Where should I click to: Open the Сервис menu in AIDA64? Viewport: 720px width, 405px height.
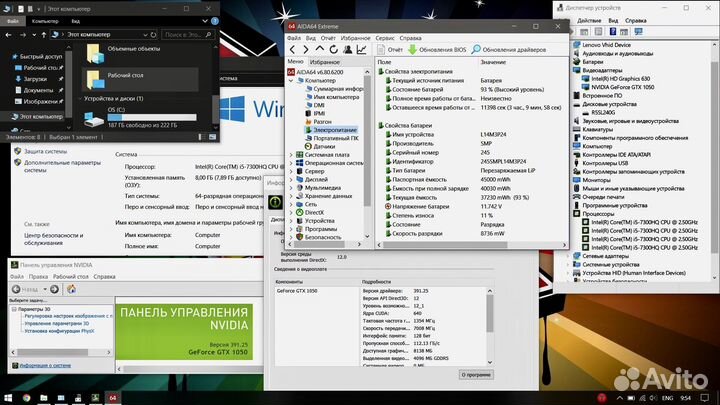point(384,37)
